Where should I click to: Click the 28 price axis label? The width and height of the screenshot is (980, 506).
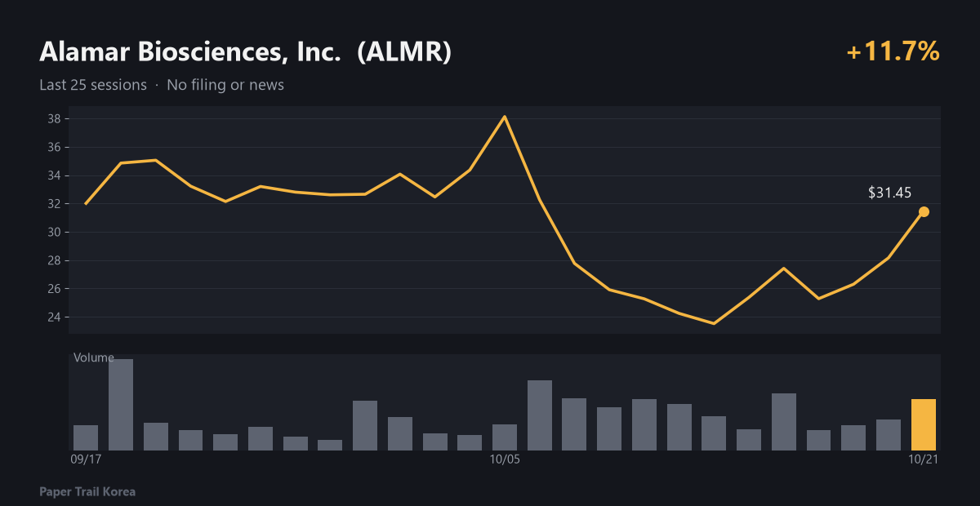pos(55,260)
